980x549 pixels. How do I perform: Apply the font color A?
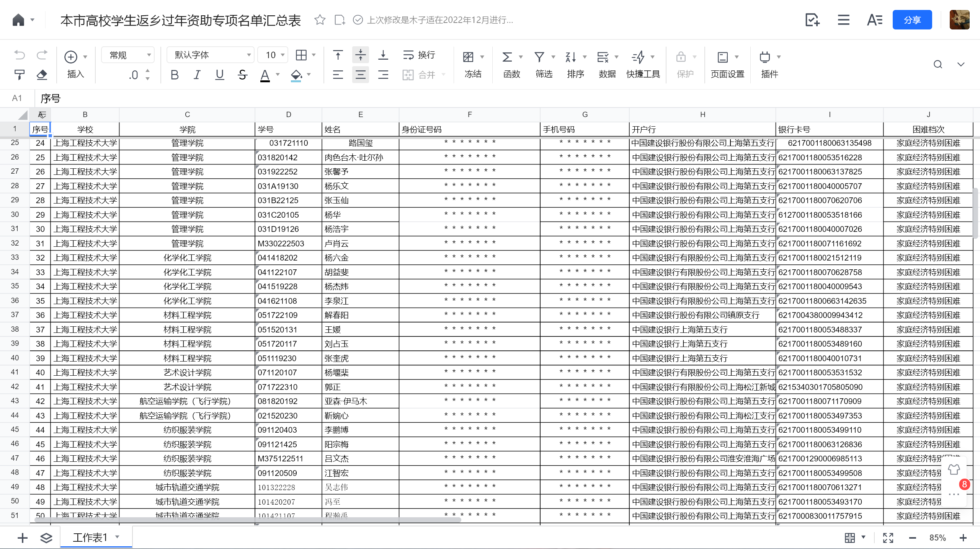pyautogui.click(x=265, y=75)
